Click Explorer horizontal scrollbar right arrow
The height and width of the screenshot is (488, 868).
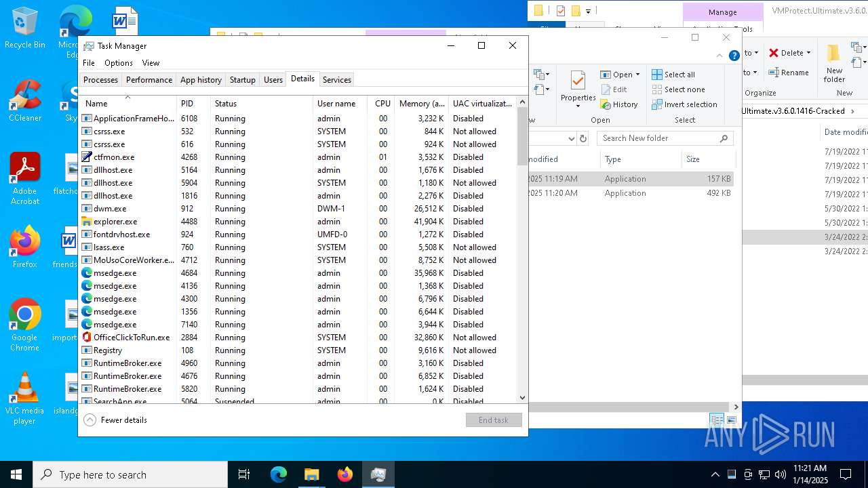click(736, 407)
